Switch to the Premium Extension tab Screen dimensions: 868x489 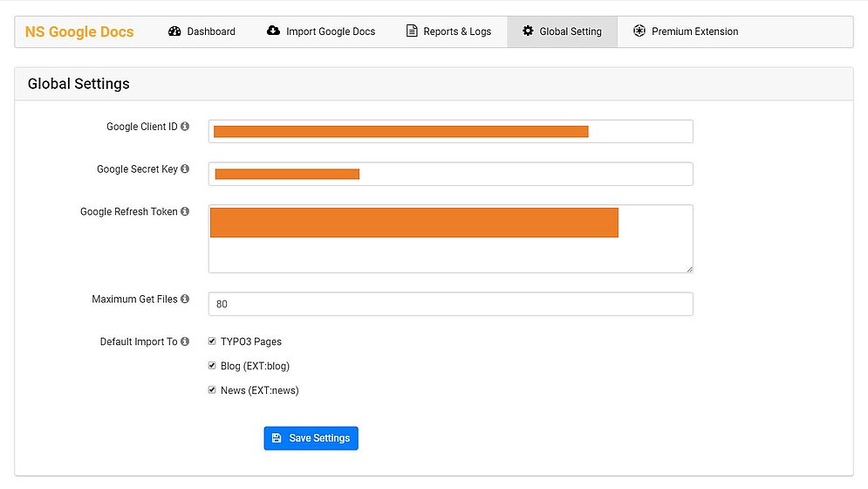pyautogui.click(x=686, y=31)
